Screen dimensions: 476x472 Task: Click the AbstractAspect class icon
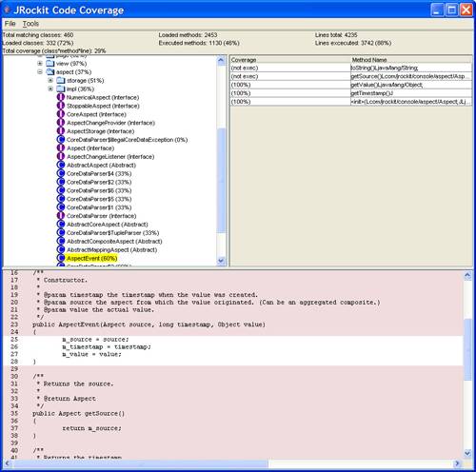click(61, 165)
